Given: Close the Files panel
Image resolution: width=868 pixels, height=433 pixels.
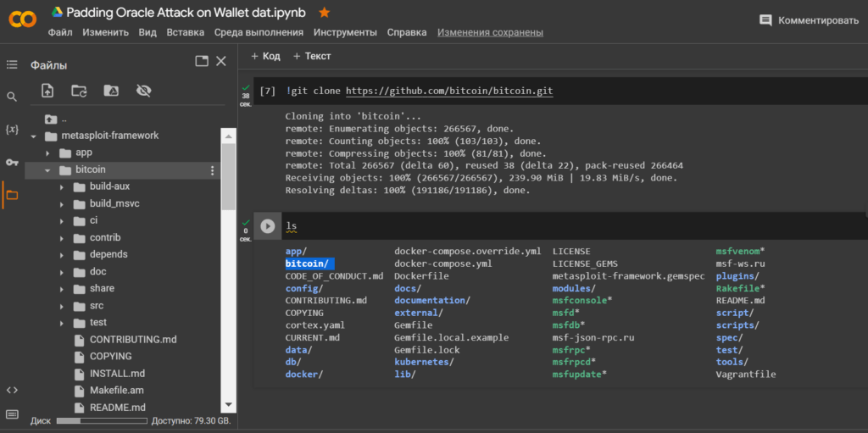Looking at the screenshot, I should 221,62.
